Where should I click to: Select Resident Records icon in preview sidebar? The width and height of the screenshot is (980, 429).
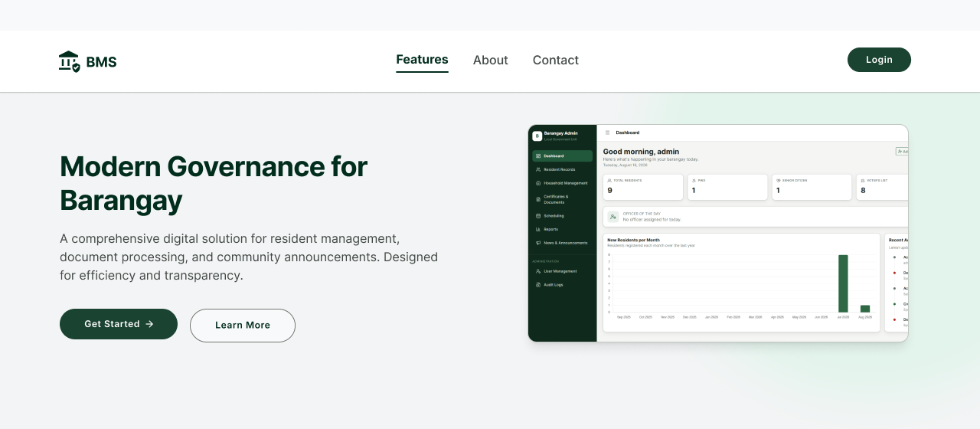point(538,169)
